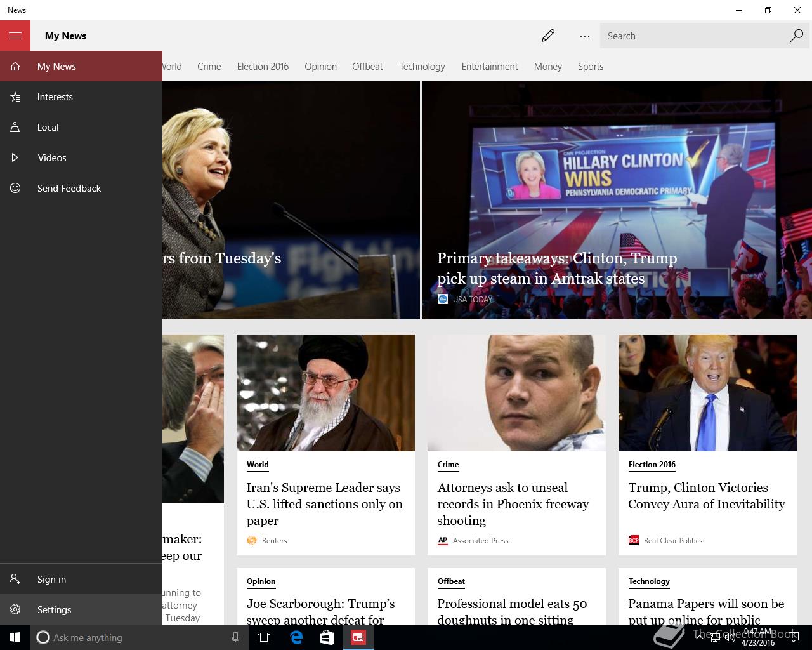Click the Offbeat label on card
Screen dimensions: 812x650
[x=451, y=581]
